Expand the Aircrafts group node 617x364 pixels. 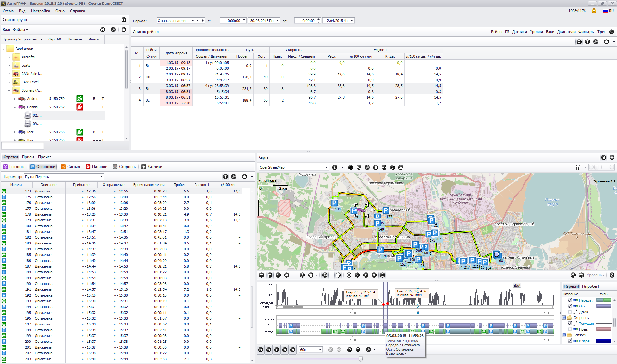[9, 57]
